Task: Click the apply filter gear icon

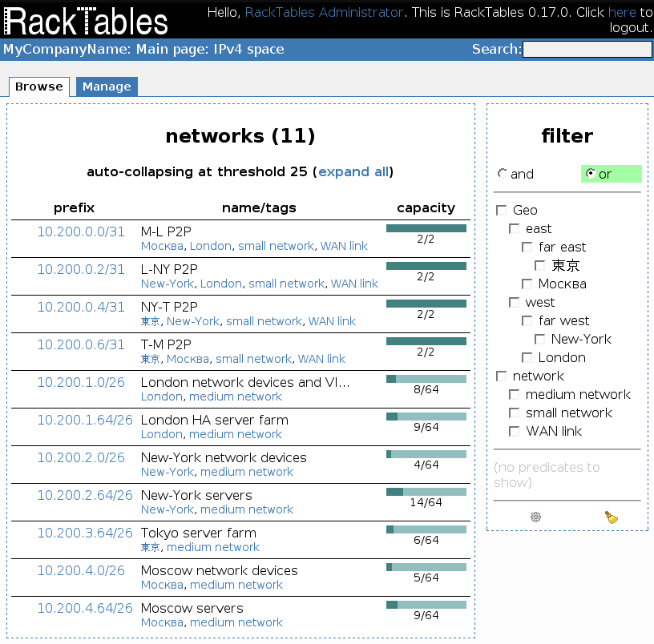Action: tap(535, 517)
